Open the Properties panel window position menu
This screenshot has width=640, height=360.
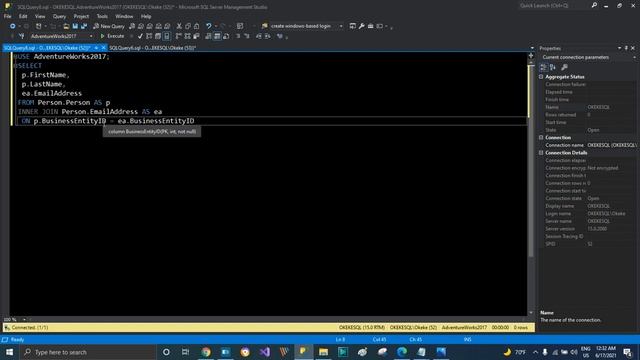coord(620,48)
